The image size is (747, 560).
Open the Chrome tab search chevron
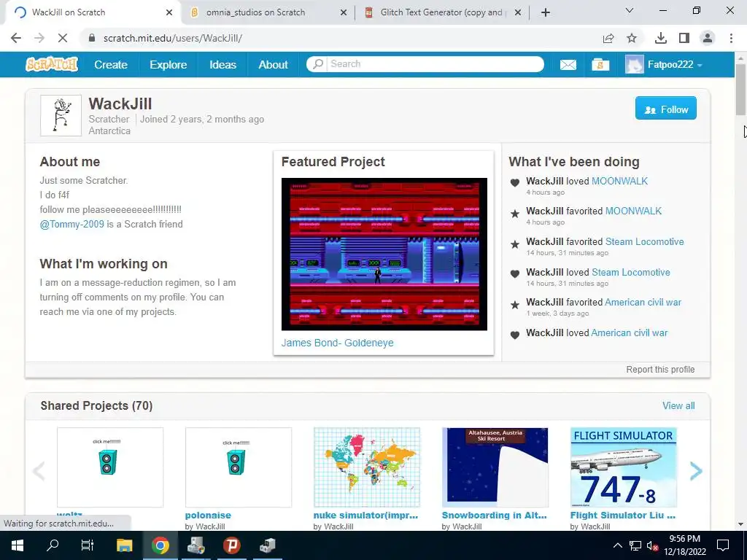point(630,10)
